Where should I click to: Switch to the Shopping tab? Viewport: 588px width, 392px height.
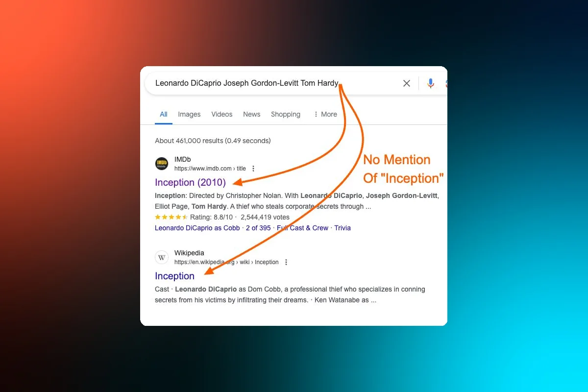286,114
